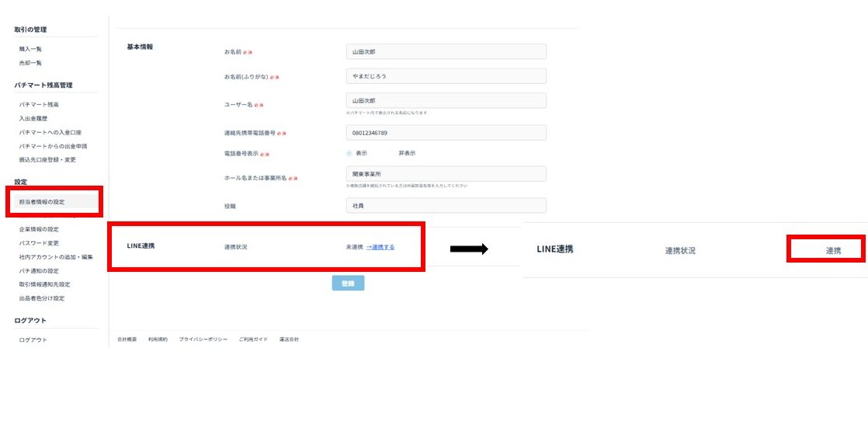The image size is (868, 435).
Task: Open 売却一覧 from the sidebar
Action: (31, 63)
